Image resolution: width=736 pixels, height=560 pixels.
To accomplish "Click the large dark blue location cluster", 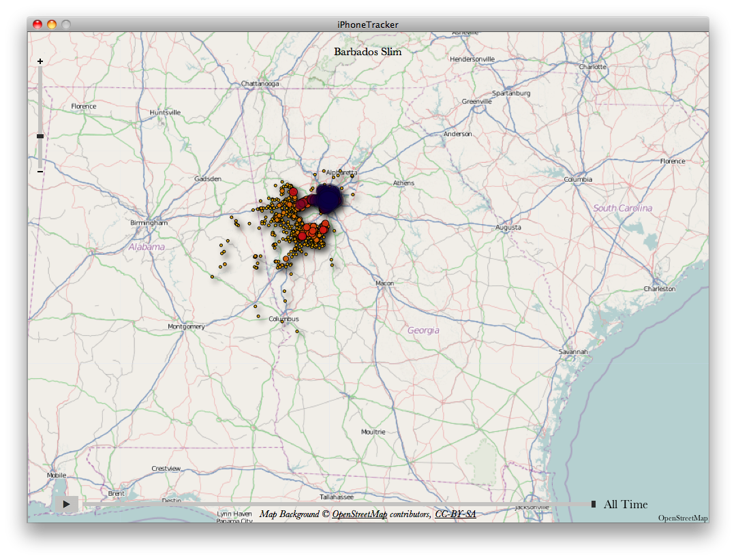I will [328, 198].
